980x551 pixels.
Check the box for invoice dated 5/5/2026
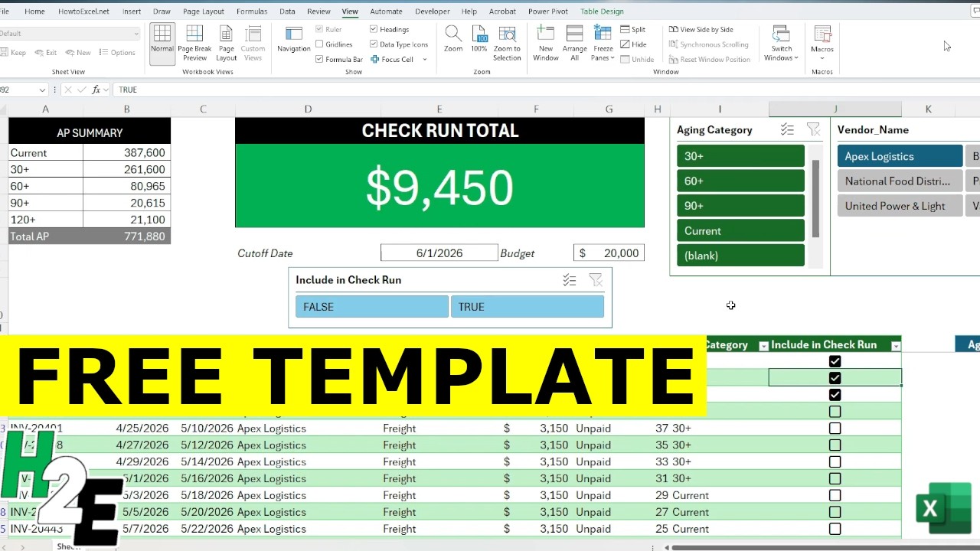pos(835,512)
